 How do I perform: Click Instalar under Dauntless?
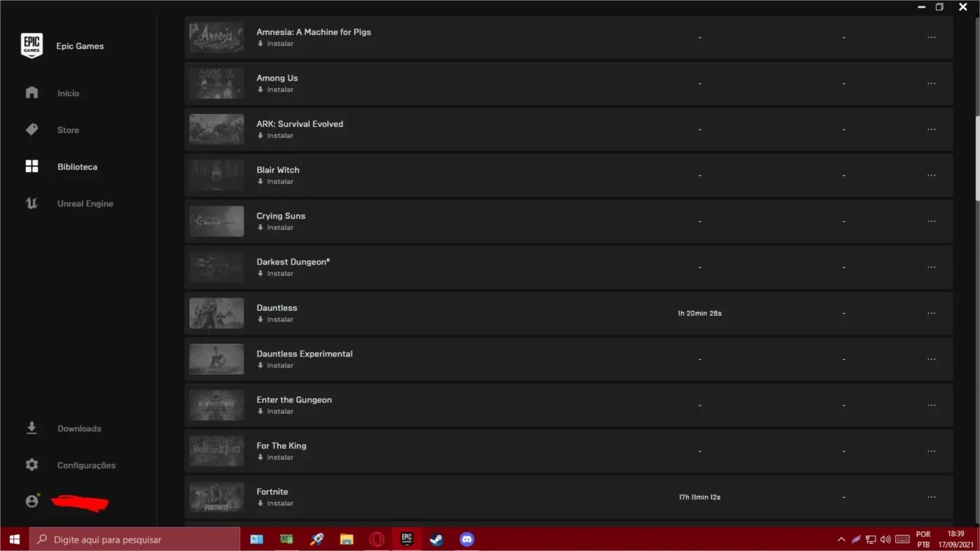[x=275, y=319]
